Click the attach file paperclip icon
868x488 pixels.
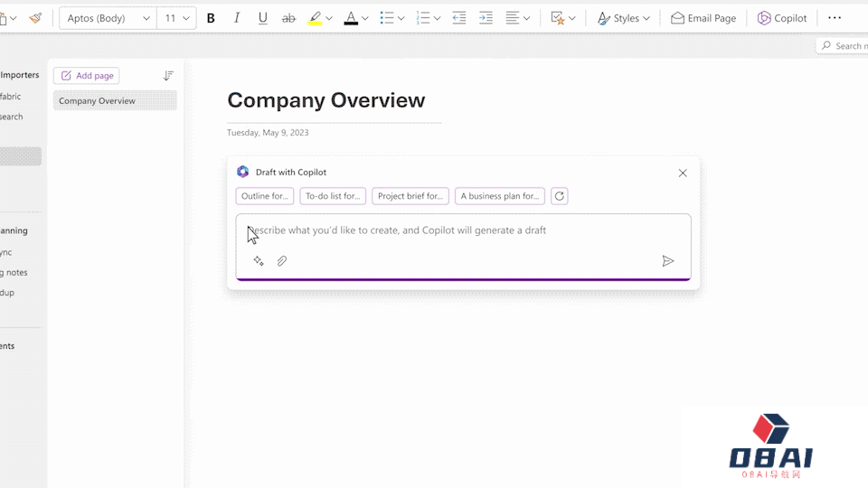click(x=282, y=261)
